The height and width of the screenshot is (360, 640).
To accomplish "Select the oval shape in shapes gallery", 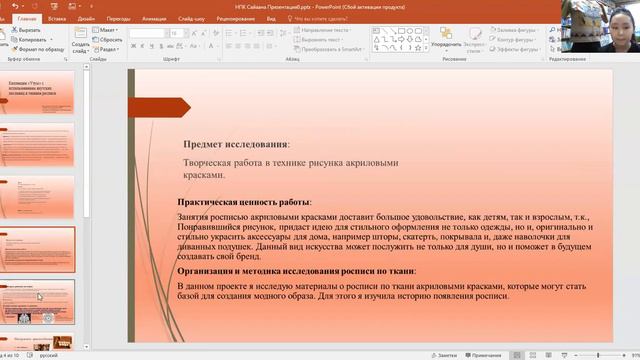I will coord(410,31).
